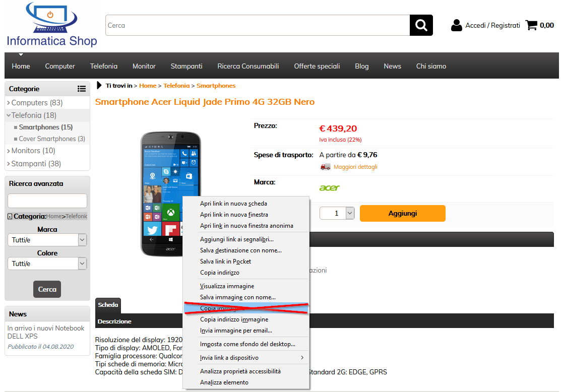Select Aggiungi link ai segnalibri
Viewport: 562px width, 392px height.
[x=246, y=239]
